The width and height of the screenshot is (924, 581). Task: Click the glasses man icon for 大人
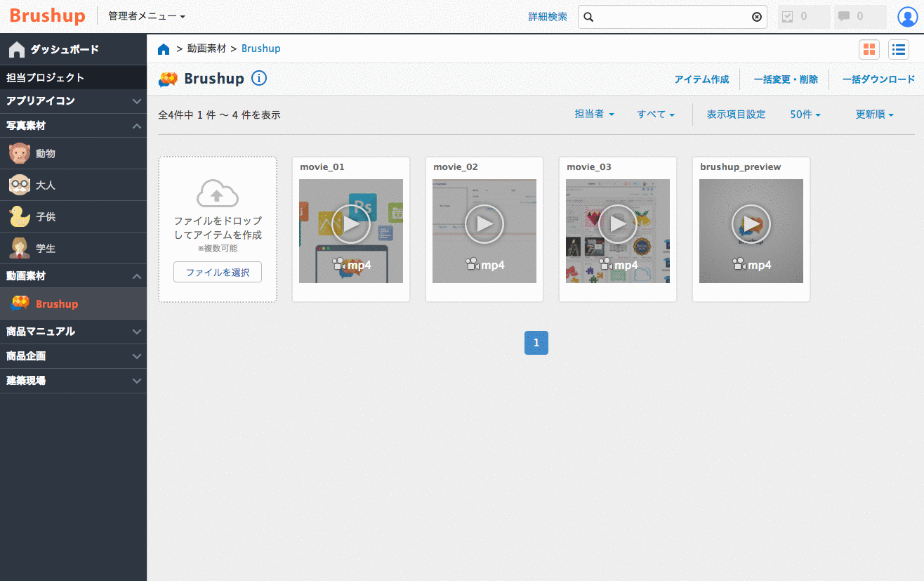20,185
